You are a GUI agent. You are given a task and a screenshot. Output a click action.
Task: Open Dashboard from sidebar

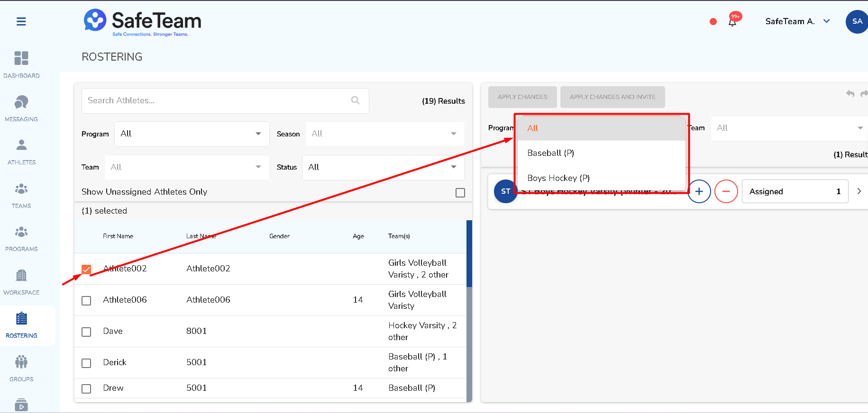21,65
